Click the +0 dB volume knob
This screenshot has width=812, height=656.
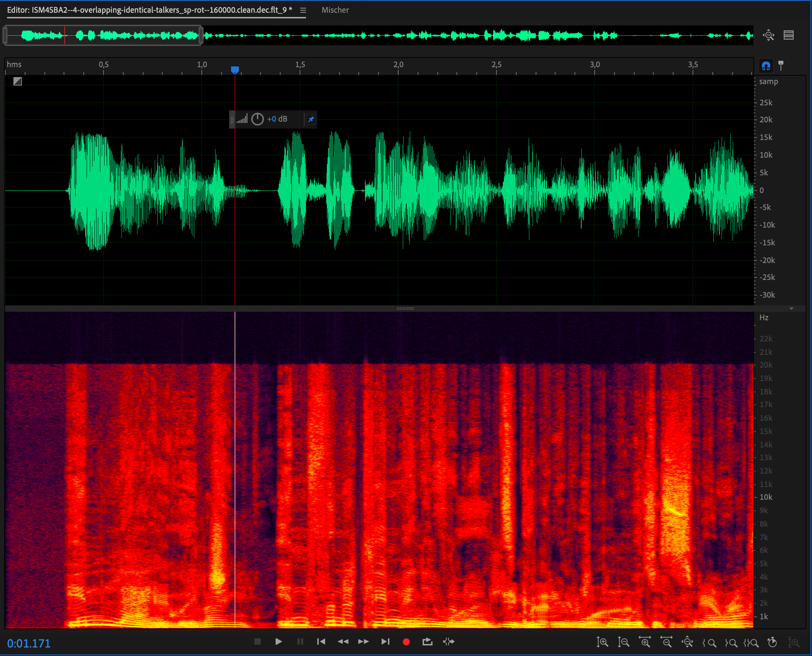[258, 119]
